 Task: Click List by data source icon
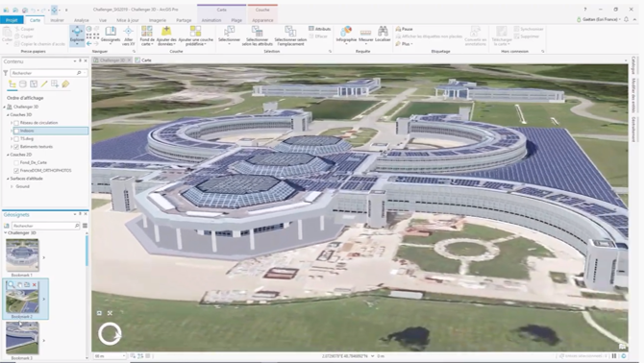pos(23,85)
